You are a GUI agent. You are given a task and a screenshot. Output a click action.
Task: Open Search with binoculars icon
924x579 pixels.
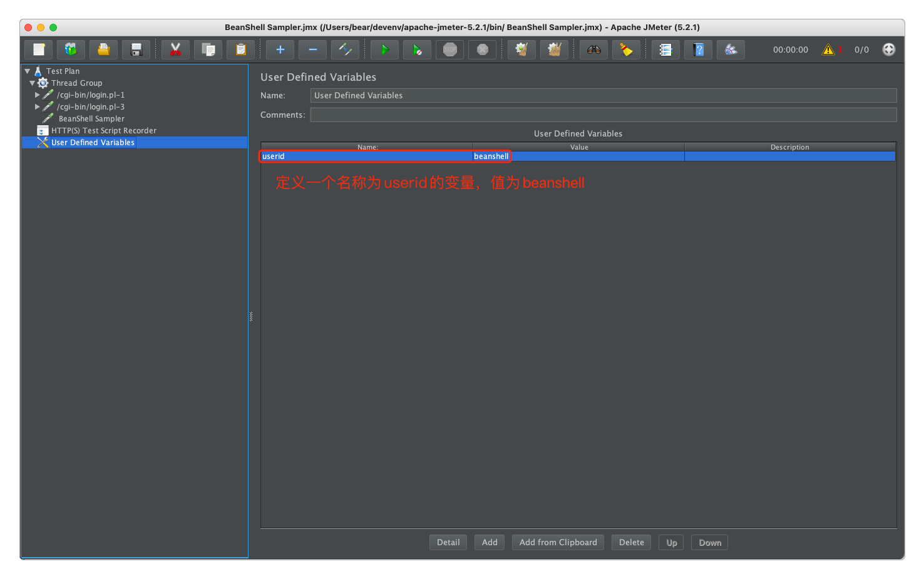[x=594, y=49]
